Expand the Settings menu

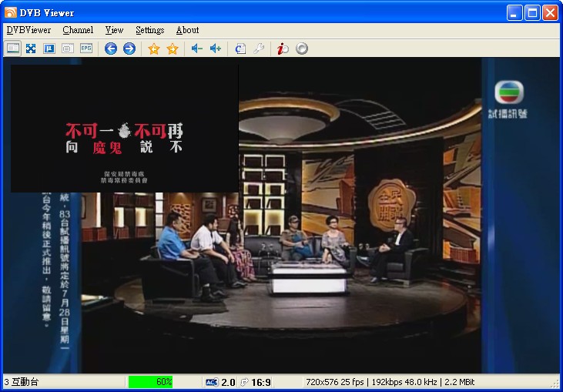point(149,30)
